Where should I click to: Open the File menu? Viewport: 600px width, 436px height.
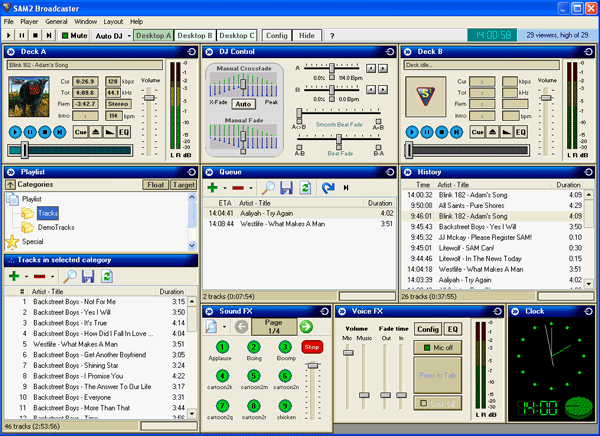tap(8, 21)
